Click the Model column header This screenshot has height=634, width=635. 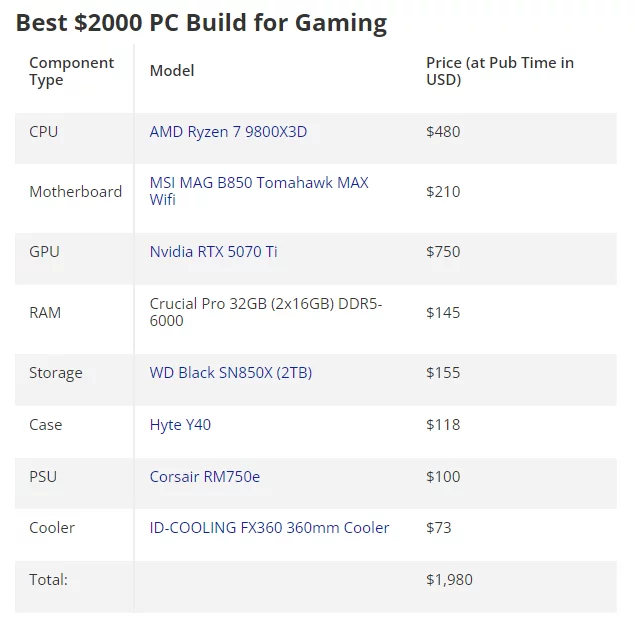[172, 71]
